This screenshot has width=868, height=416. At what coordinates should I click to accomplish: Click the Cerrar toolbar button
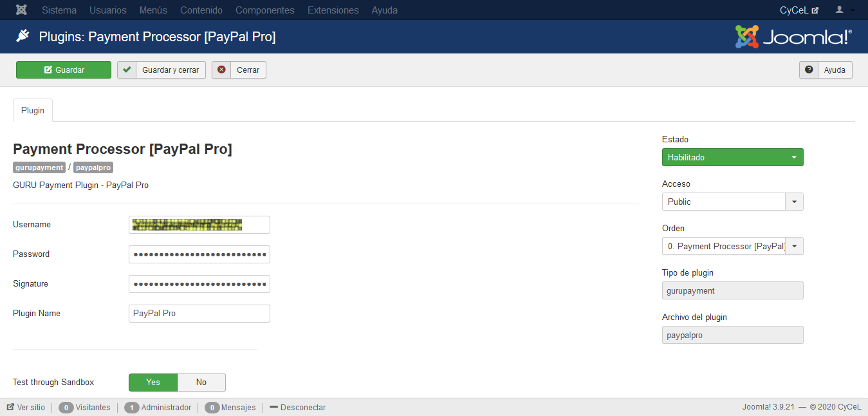pos(239,70)
